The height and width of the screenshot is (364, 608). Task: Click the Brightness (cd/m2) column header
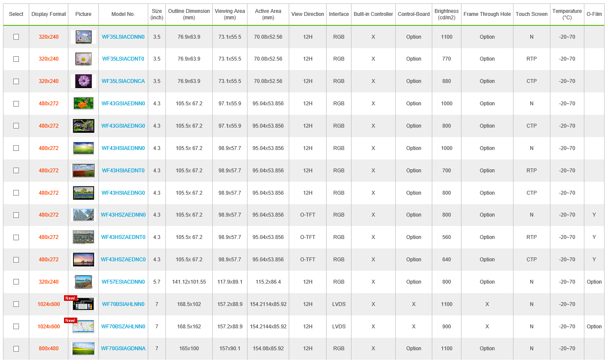[447, 14]
